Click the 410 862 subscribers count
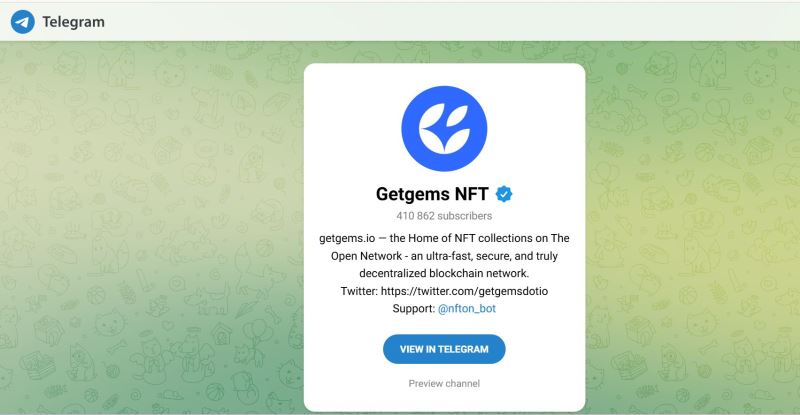This screenshot has height=415, width=800. pos(444,215)
